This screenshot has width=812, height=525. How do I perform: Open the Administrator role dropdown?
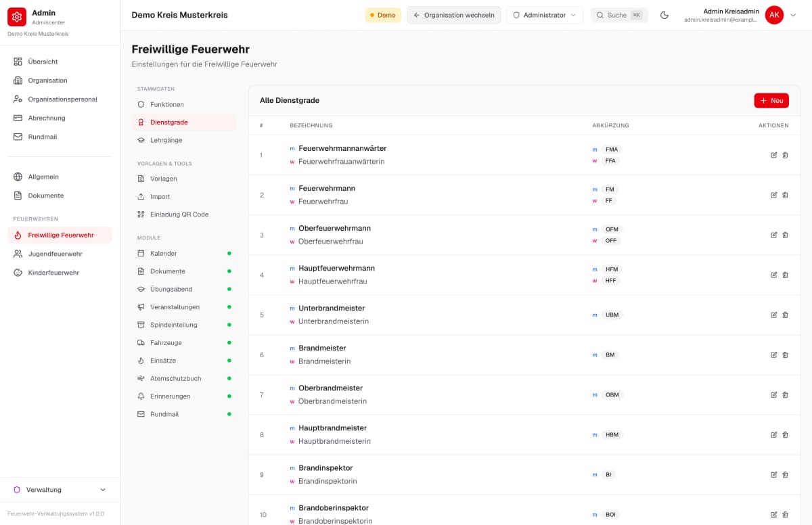pyautogui.click(x=545, y=15)
